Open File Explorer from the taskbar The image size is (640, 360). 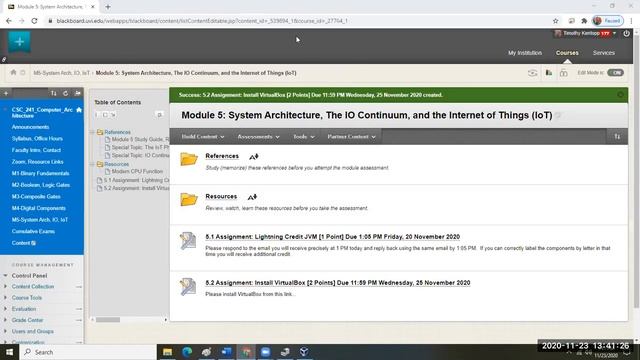[x=167, y=352]
